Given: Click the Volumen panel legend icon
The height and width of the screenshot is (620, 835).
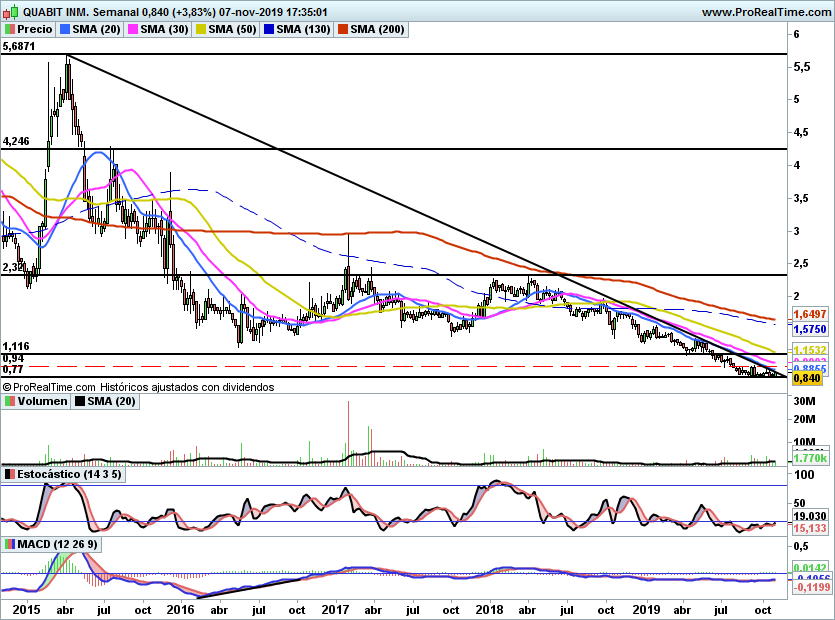Looking at the screenshot, I should click(x=10, y=401).
